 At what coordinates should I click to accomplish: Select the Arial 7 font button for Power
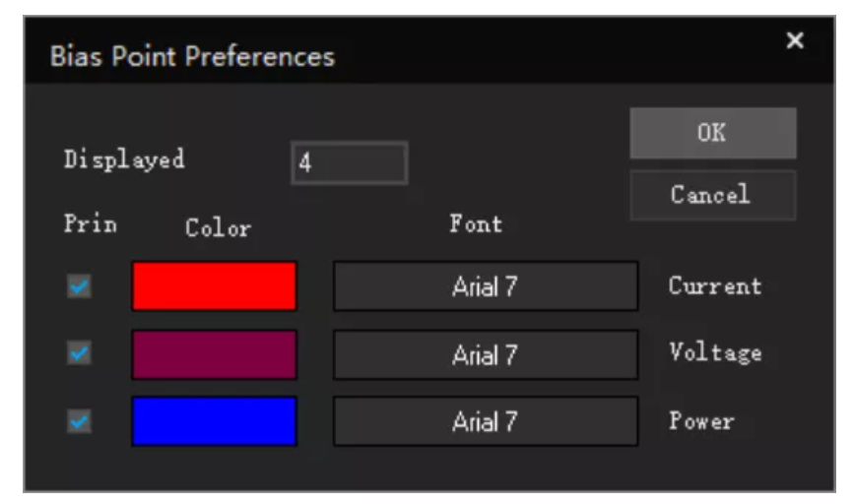click(486, 421)
